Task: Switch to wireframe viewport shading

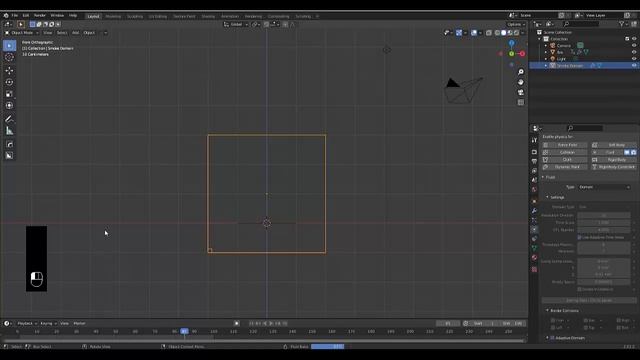Action: (497, 33)
